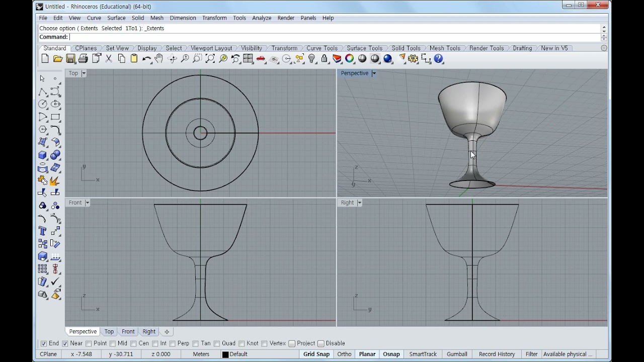The width and height of the screenshot is (644, 362).
Task: Enable the Quad osnap checkbox
Action: pos(217,343)
